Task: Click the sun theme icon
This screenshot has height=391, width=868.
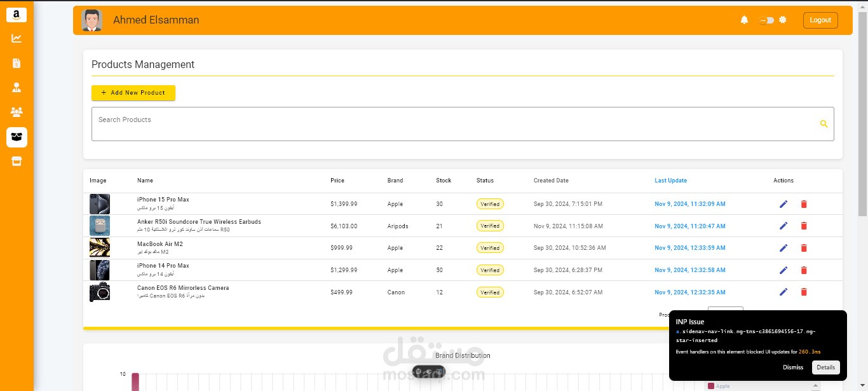Action: tap(783, 20)
